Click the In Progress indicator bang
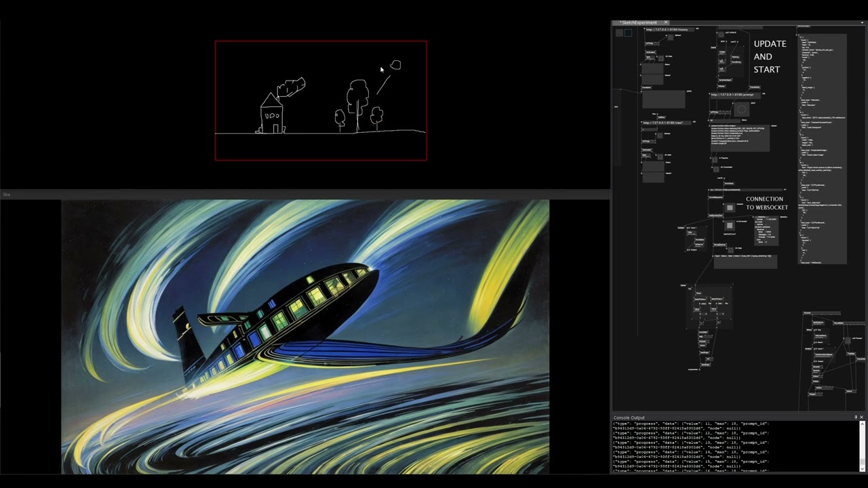The height and width of the screenshot is (488, 868). click(x=714, y=160)
